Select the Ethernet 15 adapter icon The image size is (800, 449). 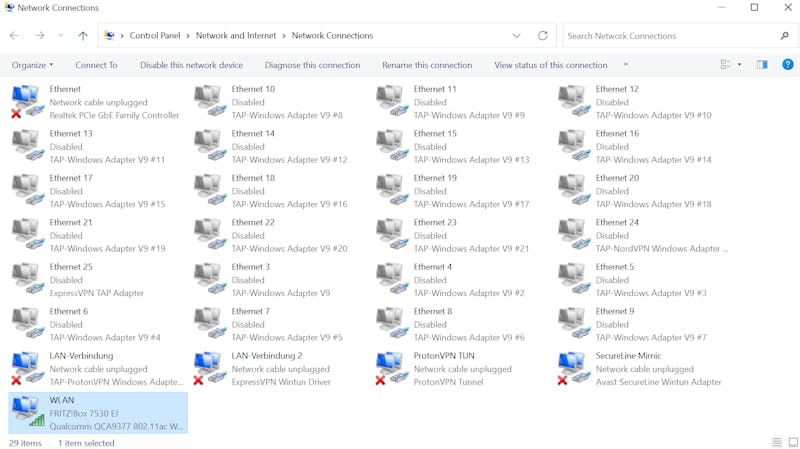pyautogui.click(x=392, y=145)
